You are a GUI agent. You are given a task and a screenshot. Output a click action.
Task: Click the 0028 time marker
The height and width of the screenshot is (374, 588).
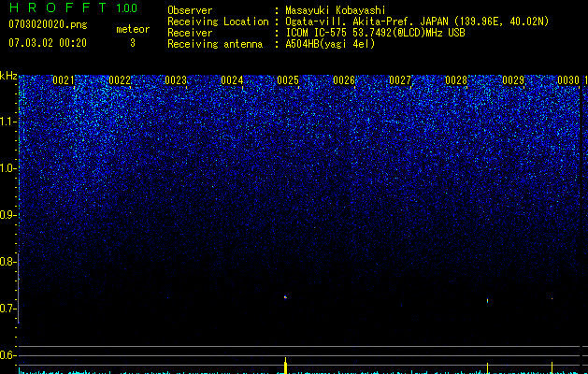tap(456, 80)
